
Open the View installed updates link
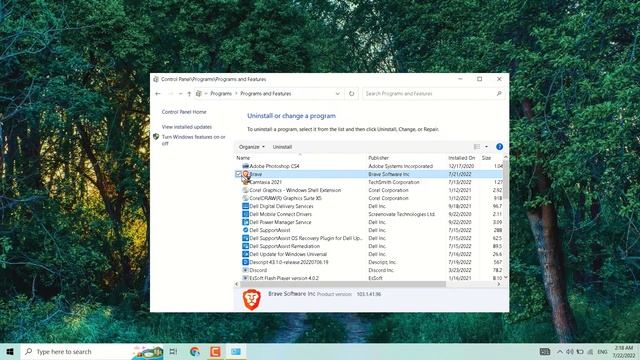coord(187,127)
